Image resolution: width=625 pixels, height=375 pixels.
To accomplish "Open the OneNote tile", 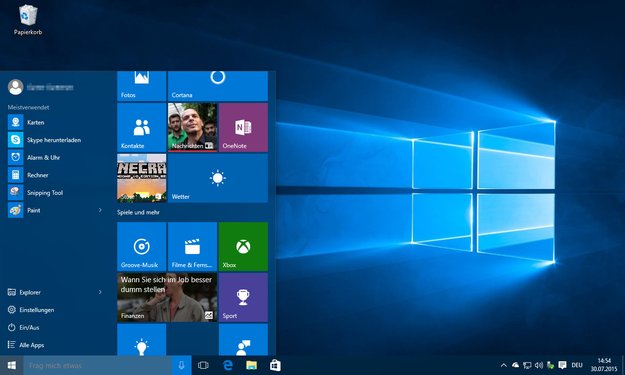I will click(243, 127).
